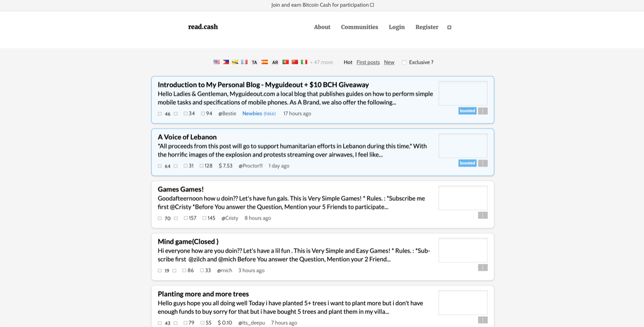Image resolution: width=644 pixels, height=327 pixels.
Task: Toggle the Exclusive checkbox
Action: click(x=404, y=62)
